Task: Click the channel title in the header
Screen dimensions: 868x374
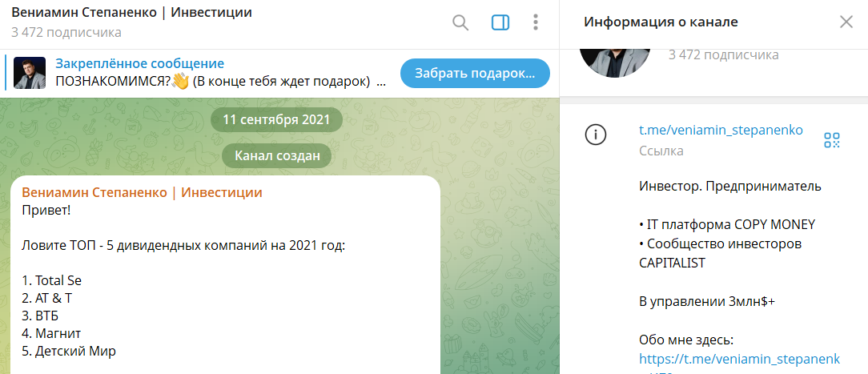Action: pyautogui.click(x=132, y=12)
